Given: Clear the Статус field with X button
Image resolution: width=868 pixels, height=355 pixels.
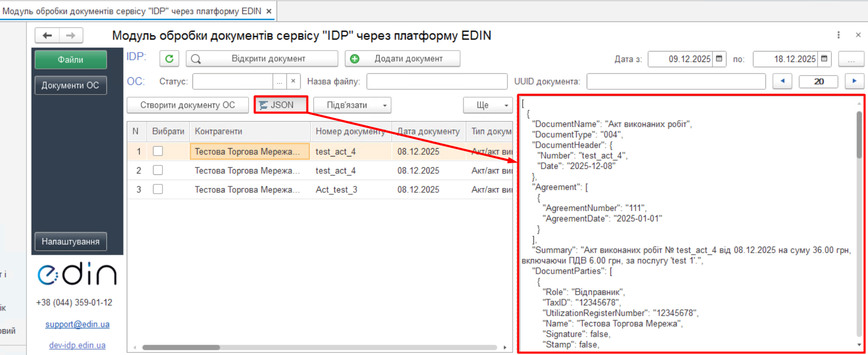Looking at the screenshot, I should click(293, 81).
